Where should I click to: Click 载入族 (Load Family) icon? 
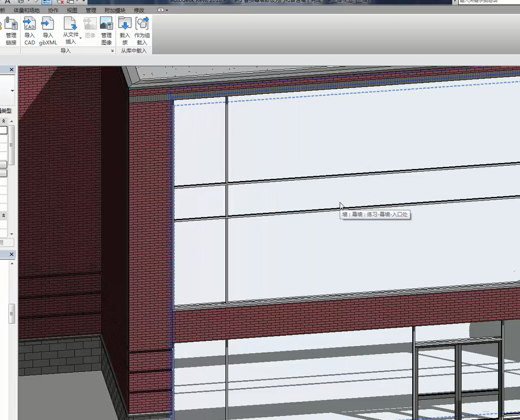point(125,30)
